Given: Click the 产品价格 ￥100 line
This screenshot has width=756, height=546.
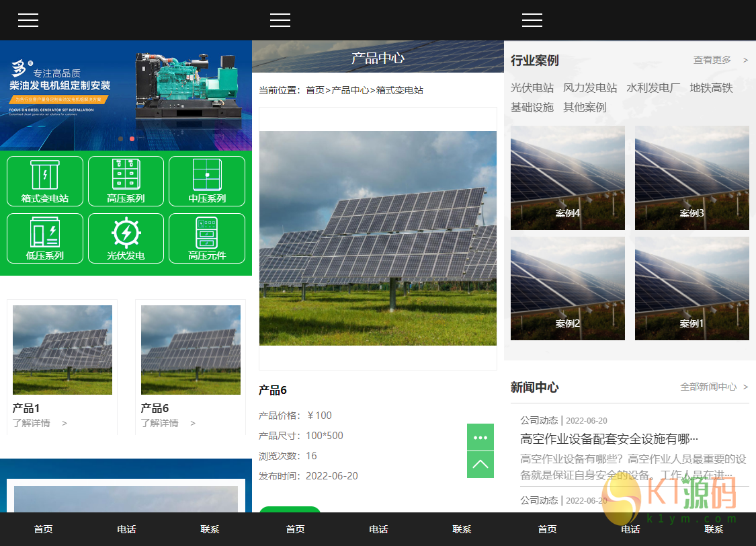Looking at the screenshot, I should 295,416.
